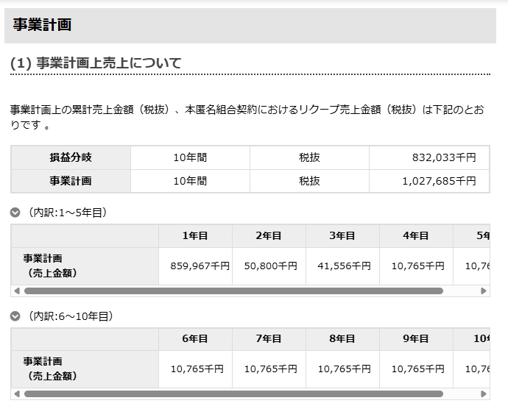Click the 859,967千円 first-year sales cell
The height and width of the screenshot is (420, 508).
pos(195,266)
